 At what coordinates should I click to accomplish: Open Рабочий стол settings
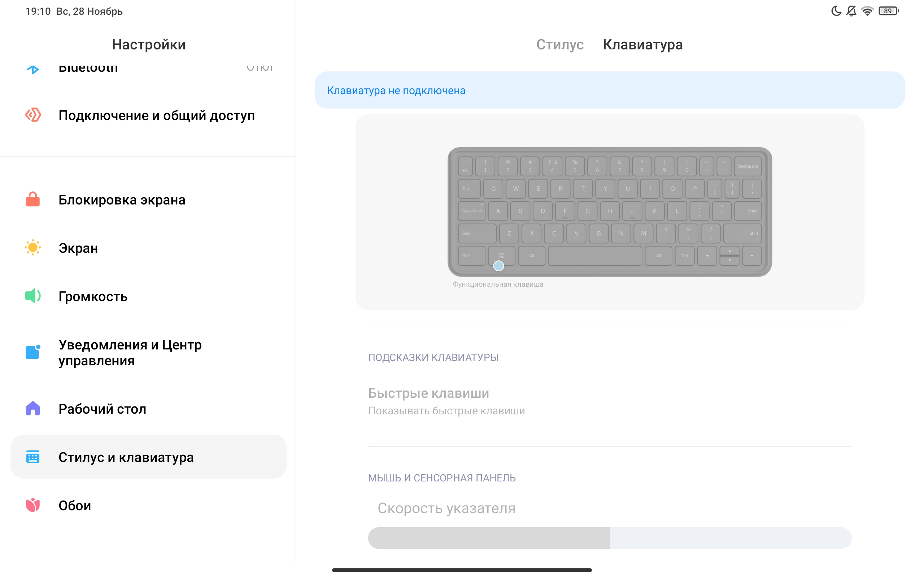click(103, 409)
